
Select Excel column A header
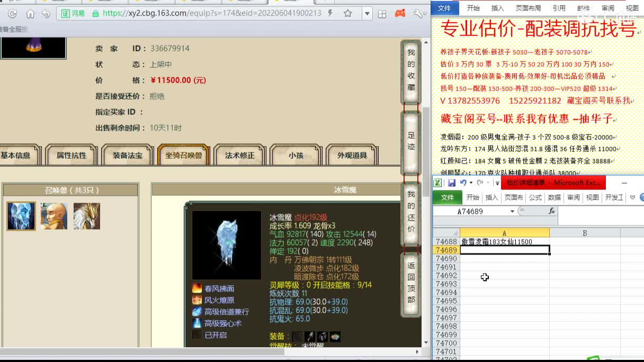504,233
